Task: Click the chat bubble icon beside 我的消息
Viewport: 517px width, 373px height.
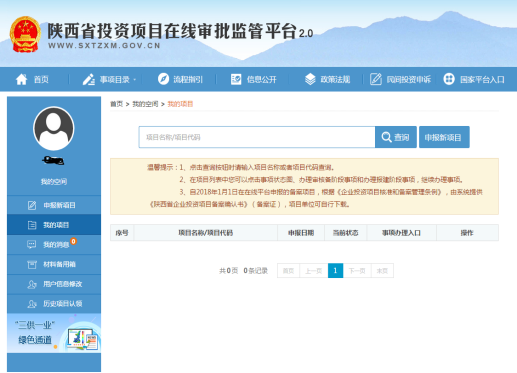Action: coord(31,245)
